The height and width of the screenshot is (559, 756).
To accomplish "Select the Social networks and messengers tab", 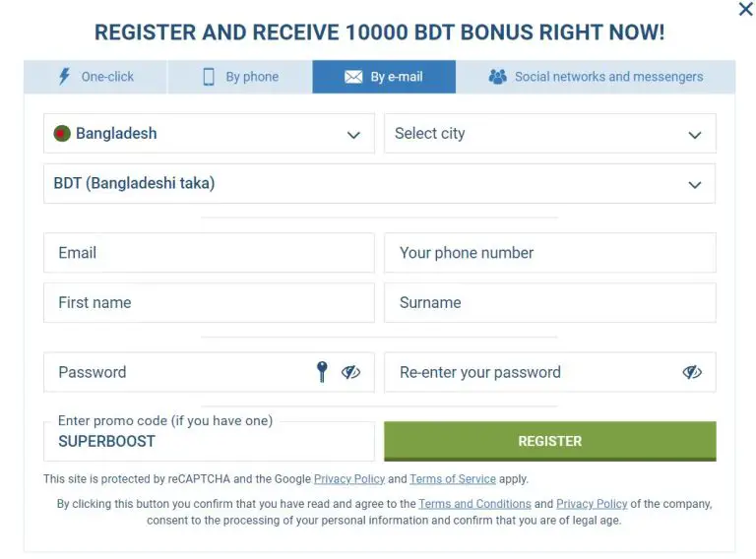I will pyautogui.click(x=596, y=77).
